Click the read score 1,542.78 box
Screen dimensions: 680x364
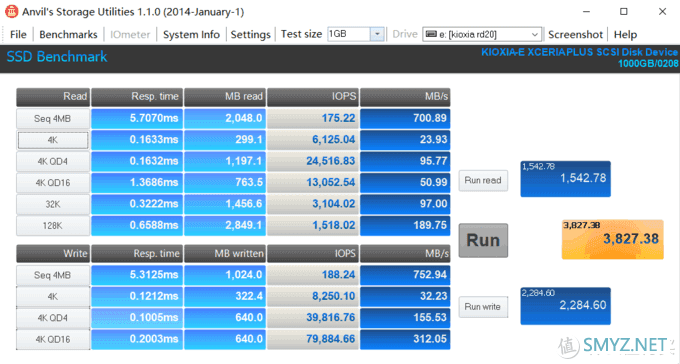tap(566, 179)
